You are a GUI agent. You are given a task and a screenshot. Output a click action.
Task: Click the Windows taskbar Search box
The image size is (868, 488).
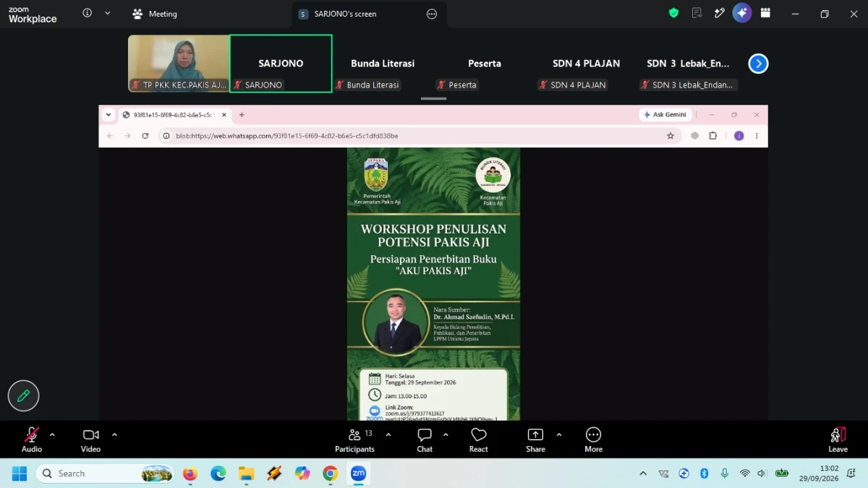click(106, 474)
